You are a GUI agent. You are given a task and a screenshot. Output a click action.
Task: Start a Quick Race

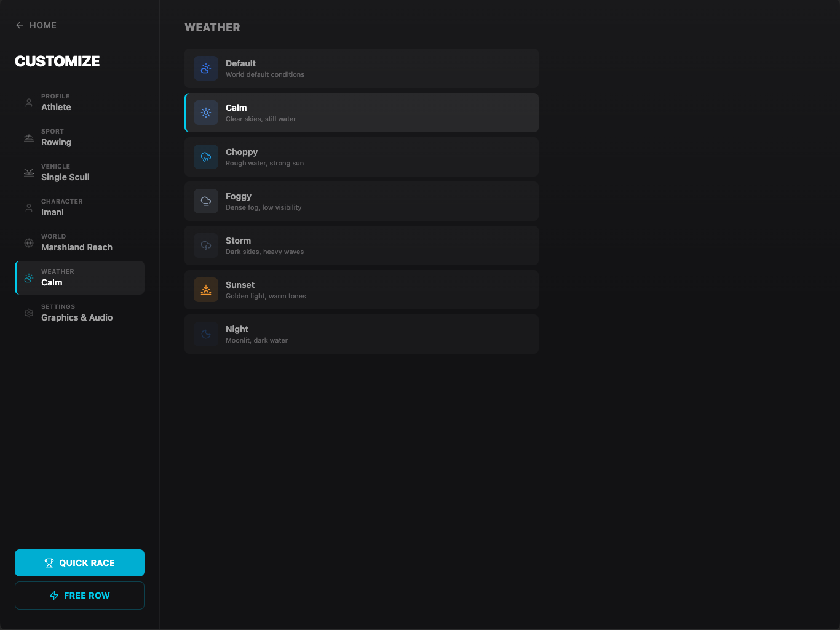coord(79,563)
